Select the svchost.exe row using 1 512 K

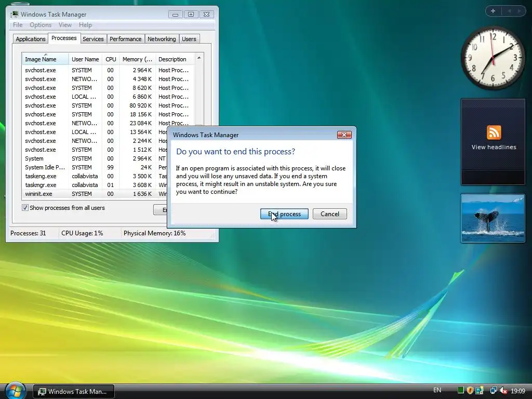95,150
